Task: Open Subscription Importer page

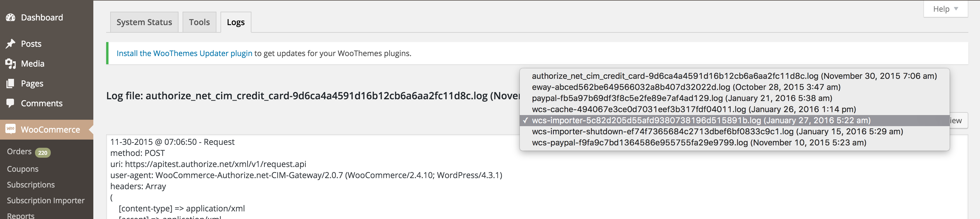Action: [46, 200]
